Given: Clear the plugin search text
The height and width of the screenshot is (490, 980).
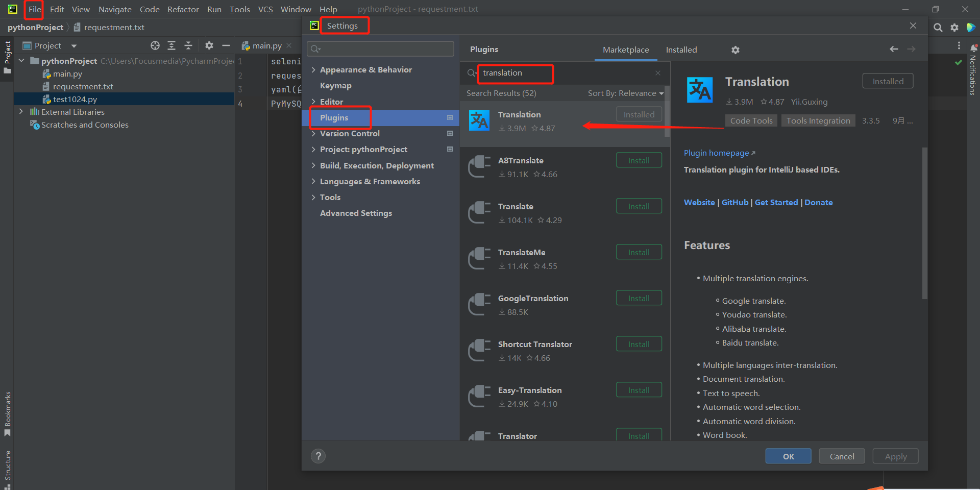Looking at the screenshot, I should coord(658,73).
